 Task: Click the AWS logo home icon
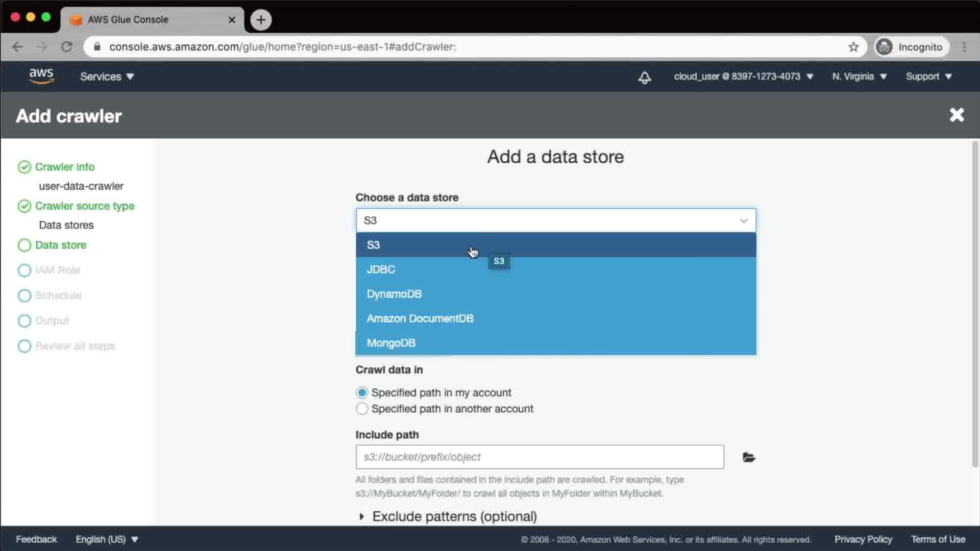[41, 76]
